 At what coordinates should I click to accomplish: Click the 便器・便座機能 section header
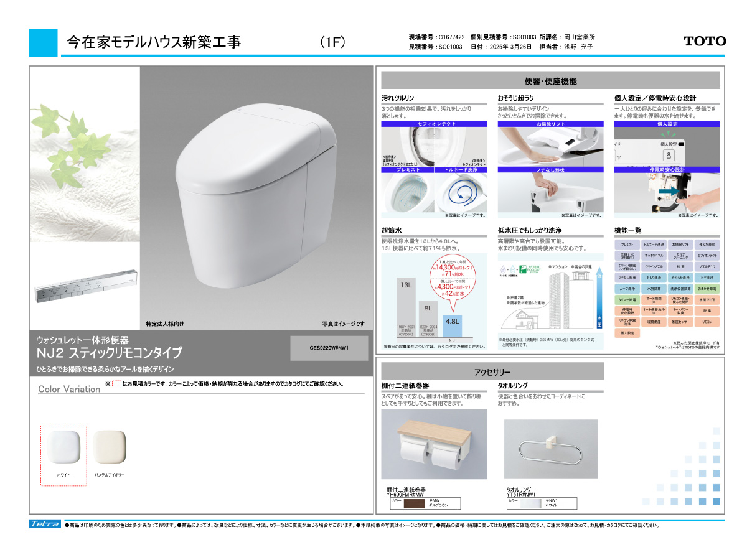tap(550, 81)
